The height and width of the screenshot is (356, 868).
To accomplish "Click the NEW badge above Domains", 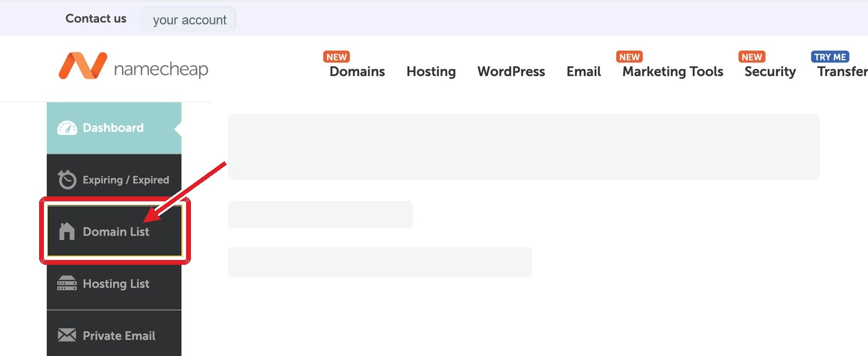I will (x=337, y=57).
